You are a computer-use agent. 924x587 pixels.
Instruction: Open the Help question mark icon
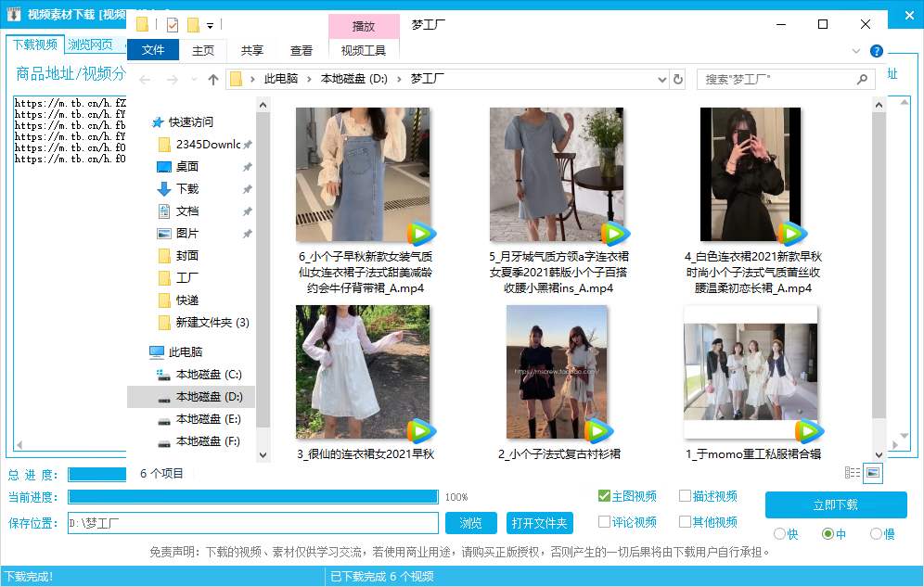pyautogui.click(x=876, y=51)
